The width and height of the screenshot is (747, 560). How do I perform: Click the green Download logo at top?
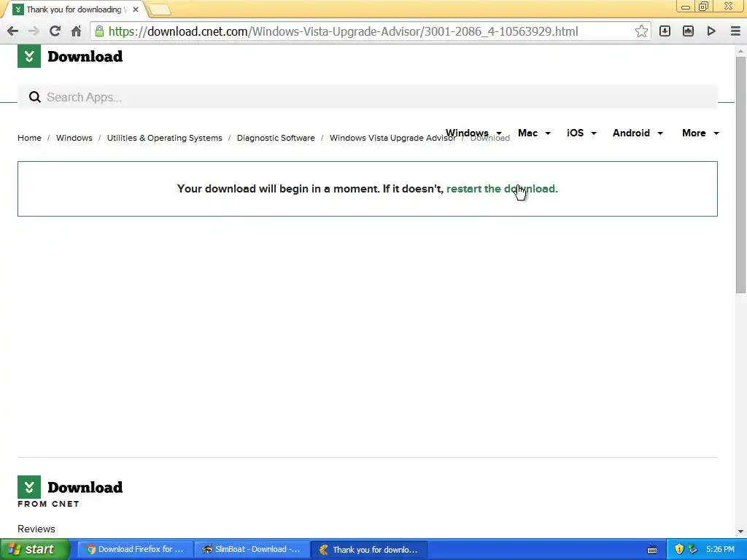pyautogui.click(x=70, y=56)
